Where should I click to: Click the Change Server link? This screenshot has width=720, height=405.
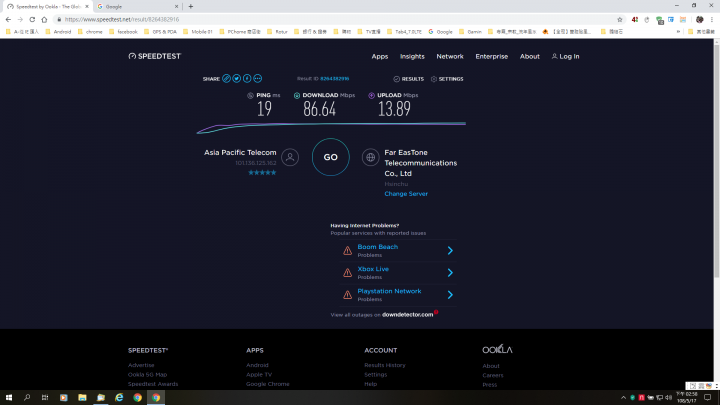tap(406, 194)
